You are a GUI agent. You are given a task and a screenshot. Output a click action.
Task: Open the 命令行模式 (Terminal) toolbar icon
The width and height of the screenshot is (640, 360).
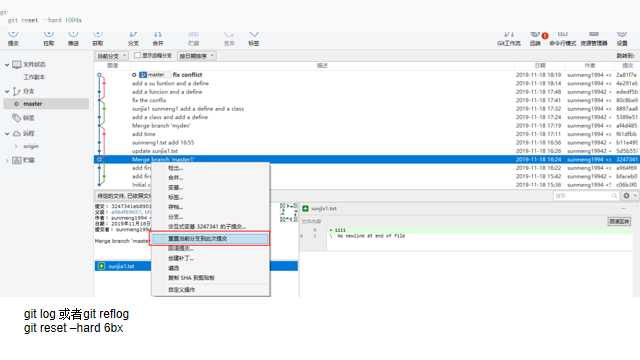(562, 38)
